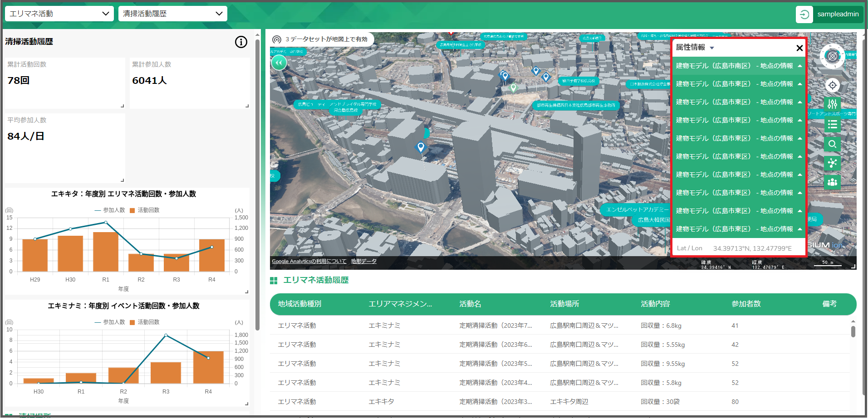868x418 pixels.
Task: Sort by 参加者数 column header
Action: tap(746, 304)
